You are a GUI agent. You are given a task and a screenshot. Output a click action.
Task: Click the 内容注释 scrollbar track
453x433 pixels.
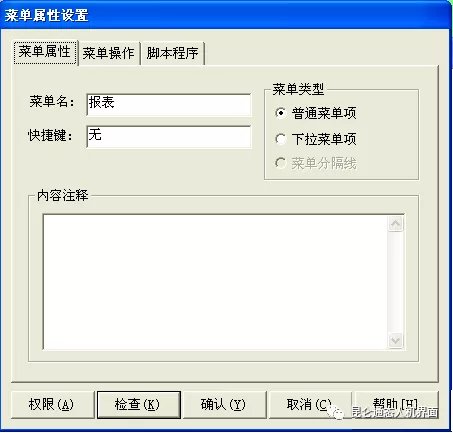click(x=396, y=282)
